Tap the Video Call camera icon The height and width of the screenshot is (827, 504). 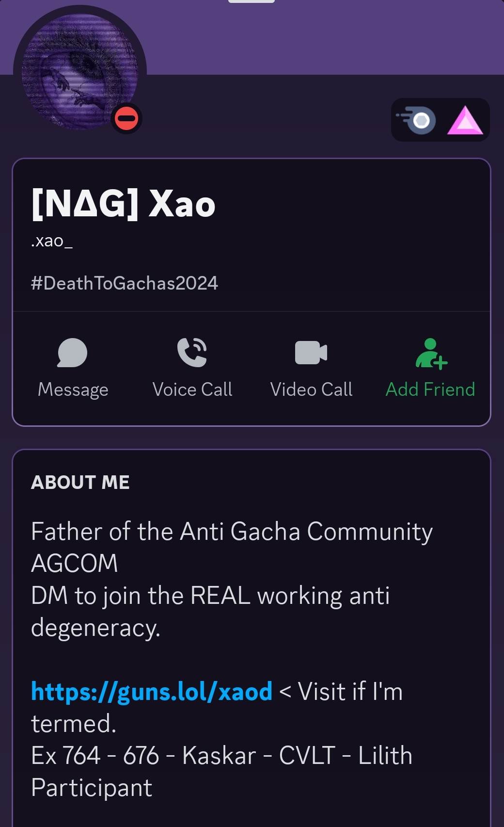(311, 352)
